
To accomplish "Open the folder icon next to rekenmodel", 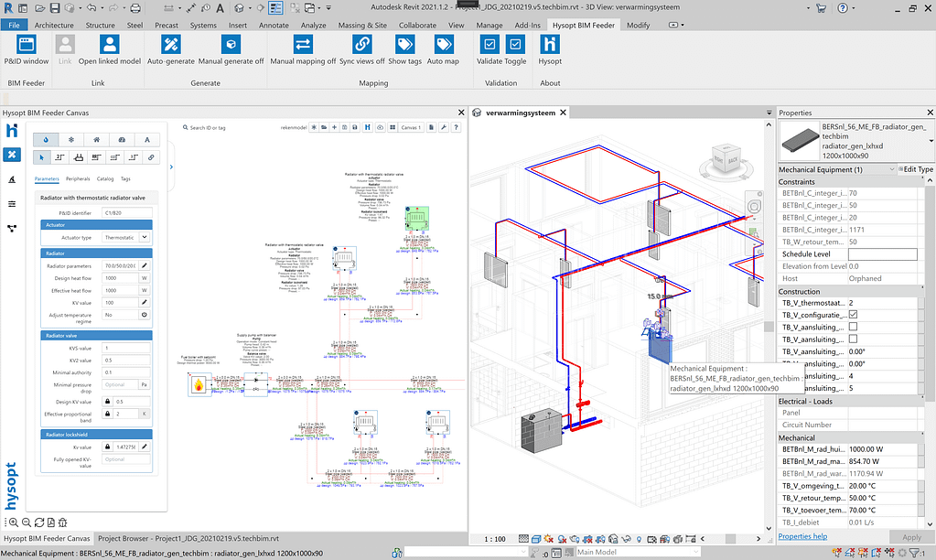I will 324,127.
